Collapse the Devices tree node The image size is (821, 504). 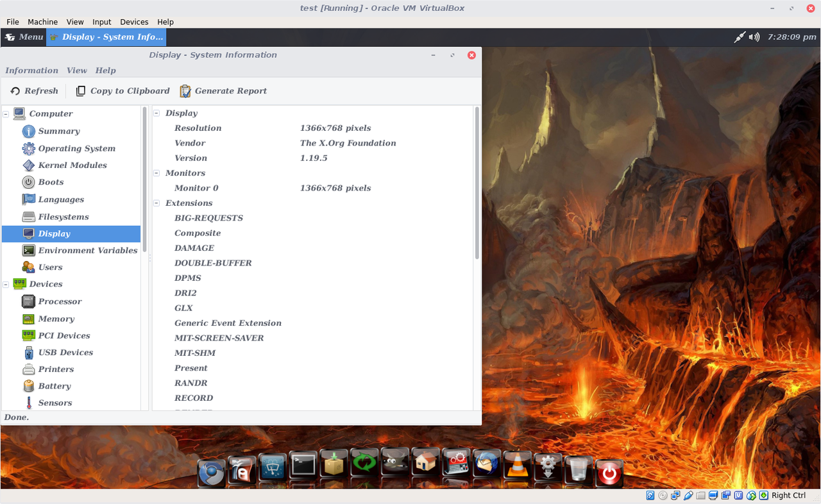[6, 284]
